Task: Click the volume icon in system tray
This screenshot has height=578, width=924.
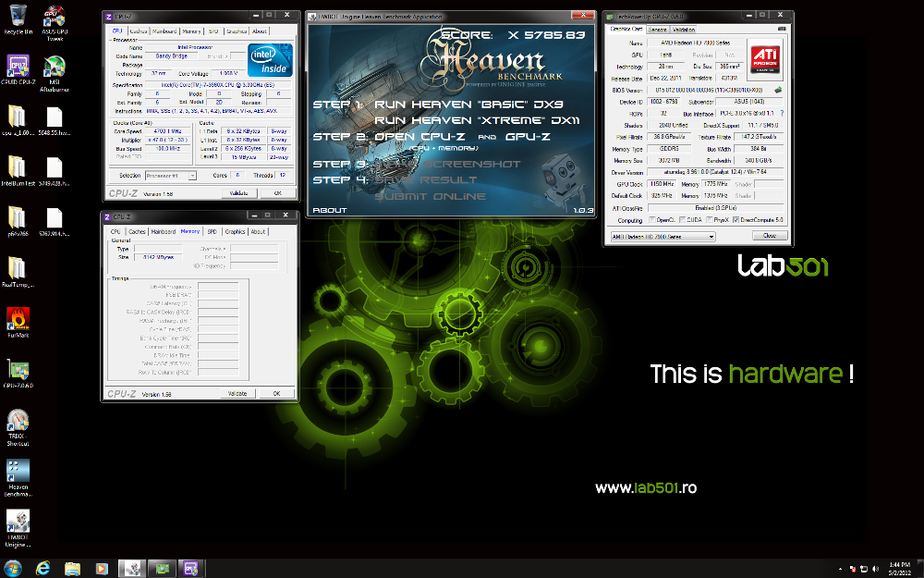Action: [875, 569]
